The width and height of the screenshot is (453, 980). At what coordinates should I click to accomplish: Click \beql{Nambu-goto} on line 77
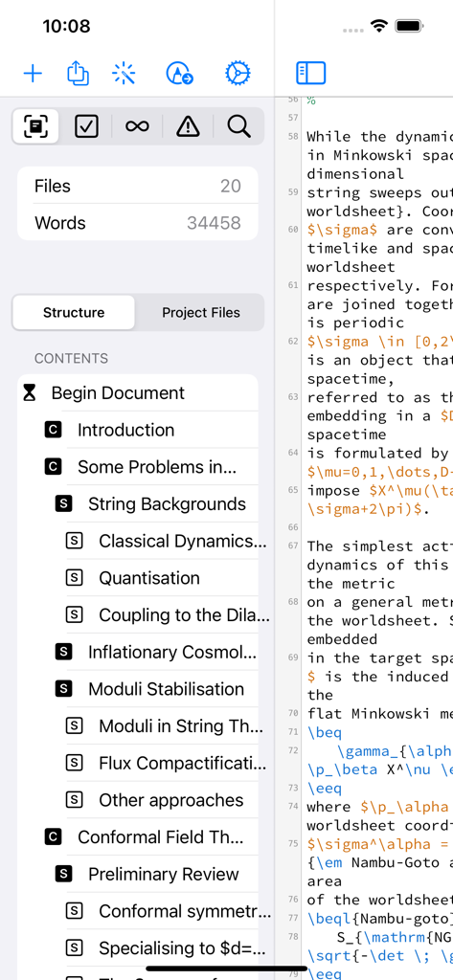tap(379, 918)
